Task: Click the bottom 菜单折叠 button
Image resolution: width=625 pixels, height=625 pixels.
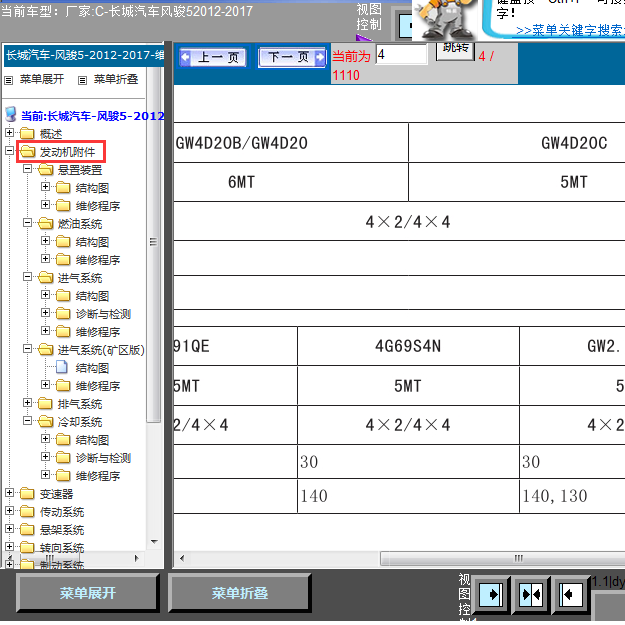Action: 240,593
